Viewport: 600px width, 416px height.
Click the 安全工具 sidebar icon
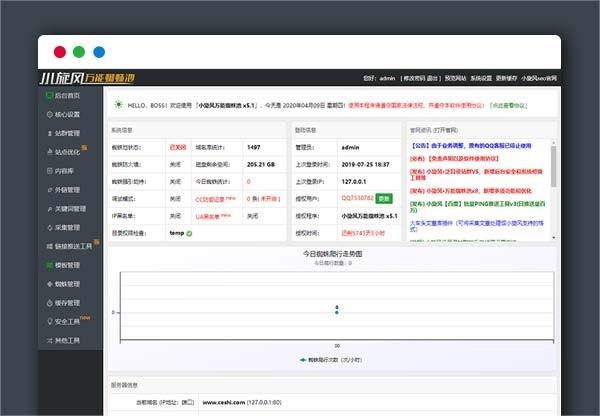48,321
